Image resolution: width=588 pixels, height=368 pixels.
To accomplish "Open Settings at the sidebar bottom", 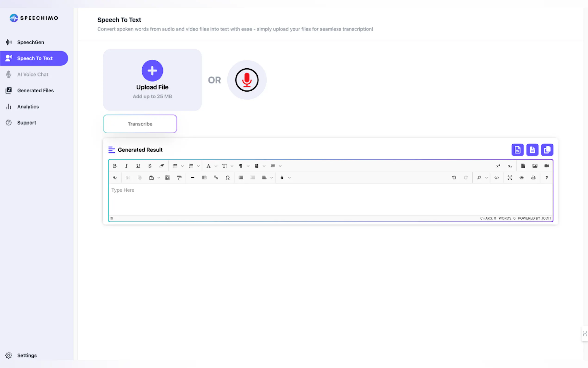I will pyautogui.click(x=27, y=355).
